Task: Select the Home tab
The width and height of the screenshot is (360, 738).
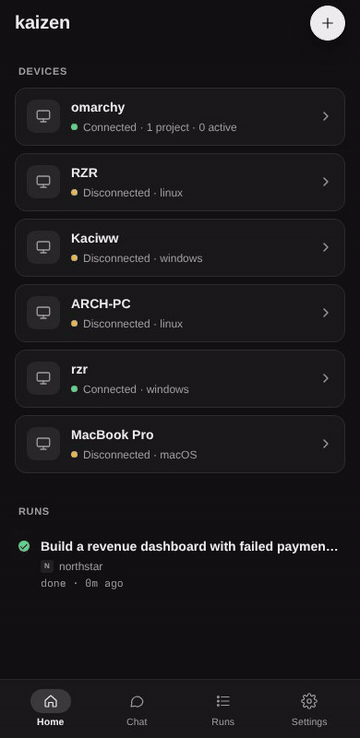Action: [x=50, y=709]
